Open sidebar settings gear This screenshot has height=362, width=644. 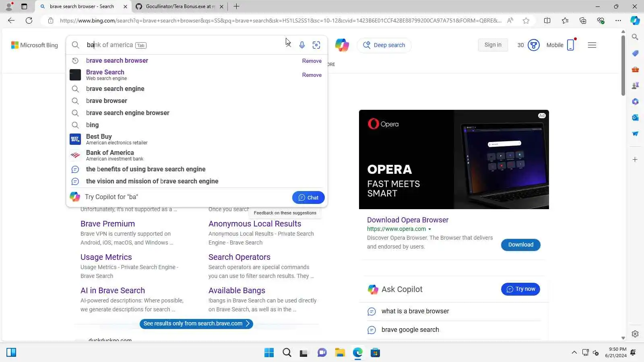[x=635, y=334]
